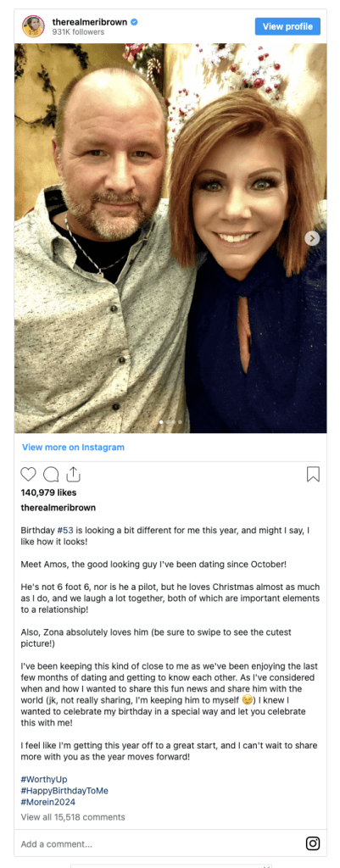This screenshot has height=868, width=340.
Task: Advance photo carousel with right arrow
Action: coord(312,238)
